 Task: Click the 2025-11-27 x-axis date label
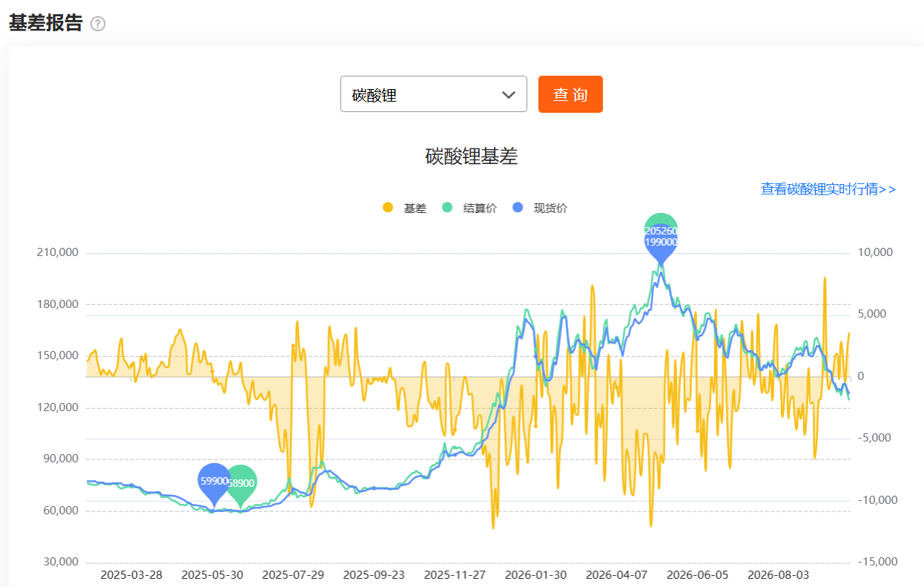pos(455,574)
